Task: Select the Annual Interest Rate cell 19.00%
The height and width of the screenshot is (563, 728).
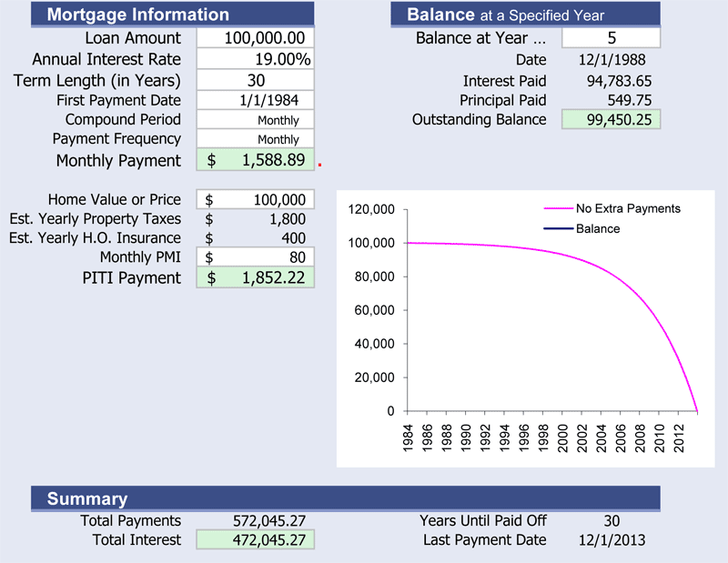Action: pyautogui.click(x=256, y=59)
